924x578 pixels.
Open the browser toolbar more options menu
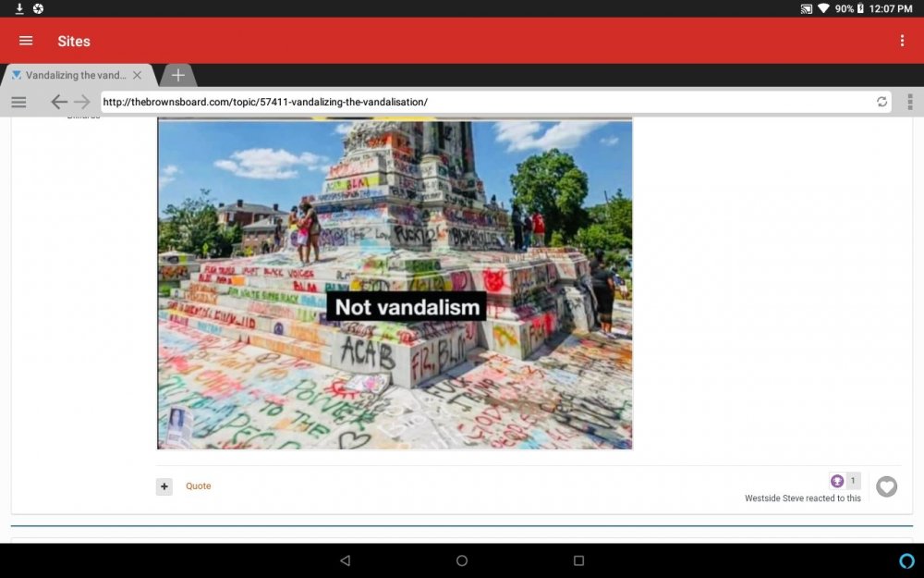[x=910, y=102]
